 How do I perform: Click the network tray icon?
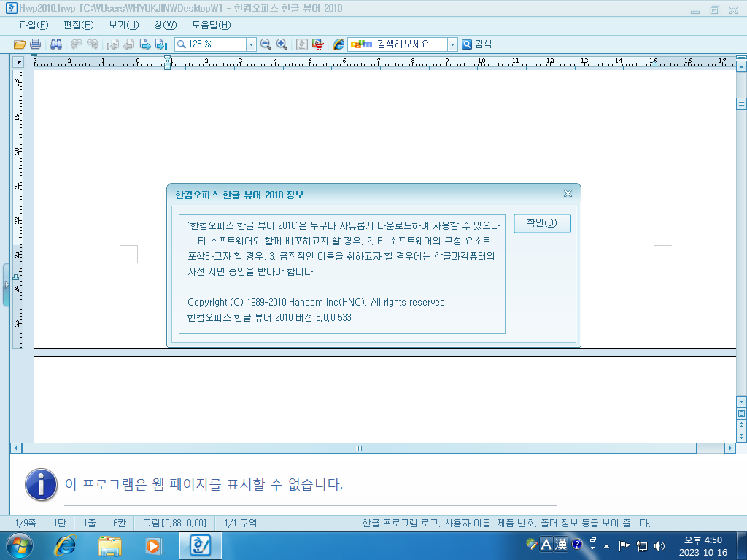(642, 545)
